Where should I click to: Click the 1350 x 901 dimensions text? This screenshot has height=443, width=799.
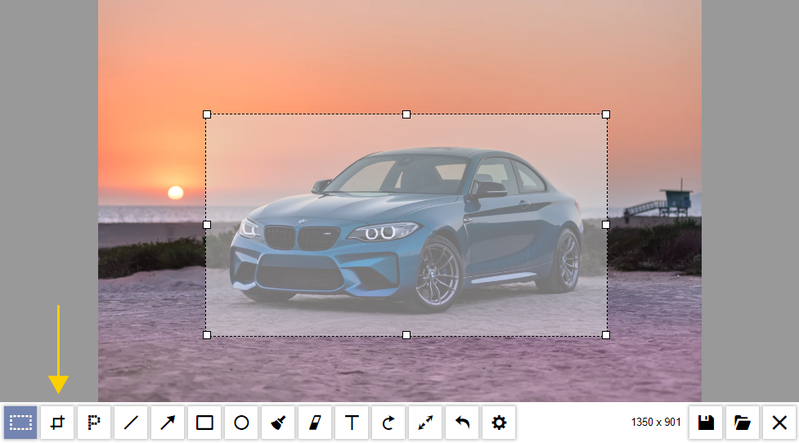[656, 422]
